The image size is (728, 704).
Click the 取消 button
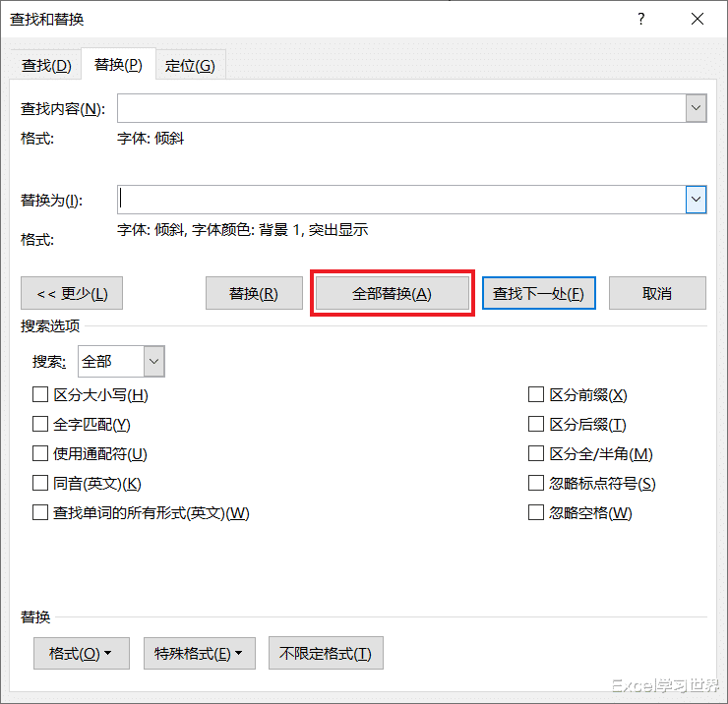click(657, 293)
